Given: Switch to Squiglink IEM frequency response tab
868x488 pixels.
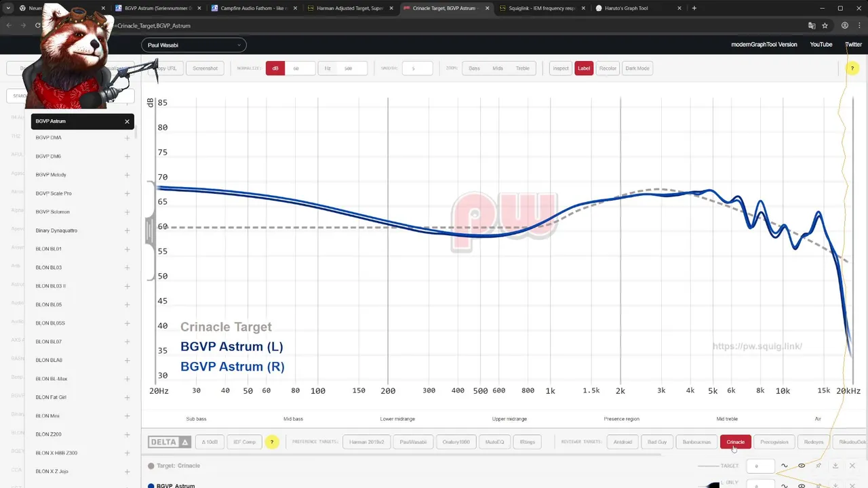Looking at the screenshot, I should pos(541,8).
